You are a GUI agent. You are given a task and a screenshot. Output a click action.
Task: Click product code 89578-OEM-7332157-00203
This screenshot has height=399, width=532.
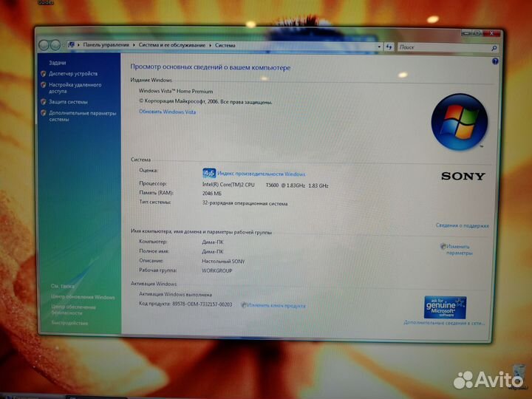[x=202, y=304]
